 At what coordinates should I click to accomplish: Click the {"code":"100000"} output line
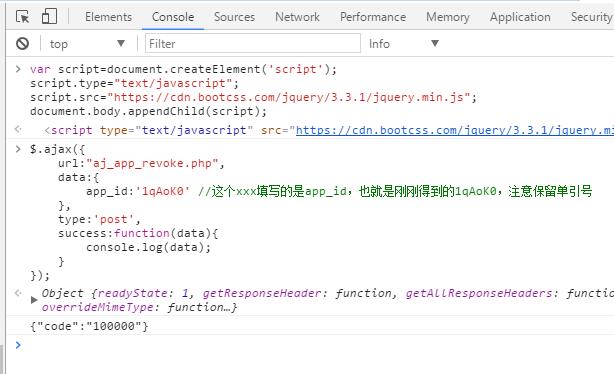(89, 326)
